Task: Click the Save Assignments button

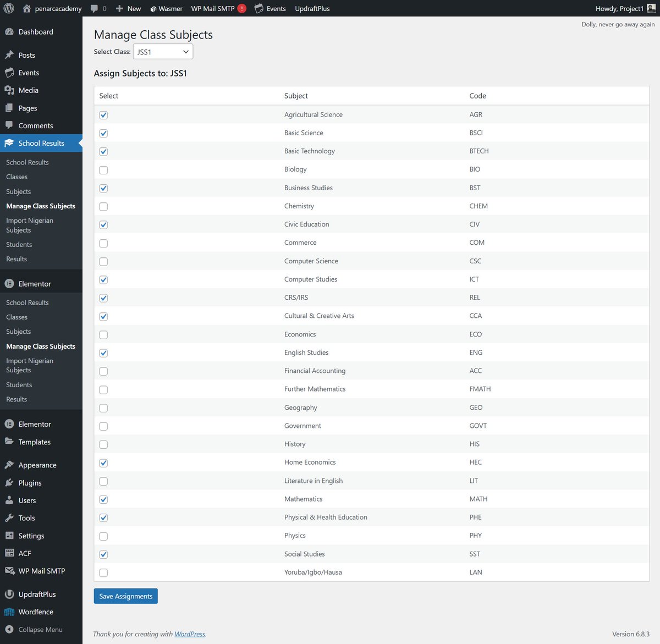Action: coord(125,596)
